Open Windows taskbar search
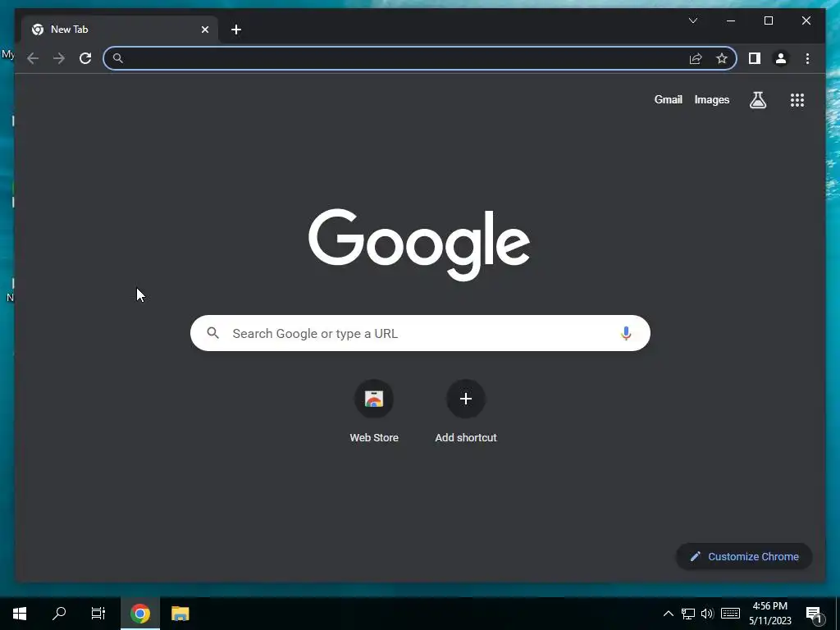This screenshot has width=840, height=630. point(59,614)
